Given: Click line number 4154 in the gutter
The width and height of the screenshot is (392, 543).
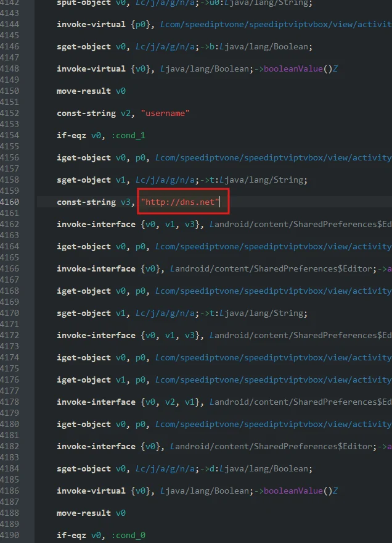Looking at the screenshot, I should (10, 135).
